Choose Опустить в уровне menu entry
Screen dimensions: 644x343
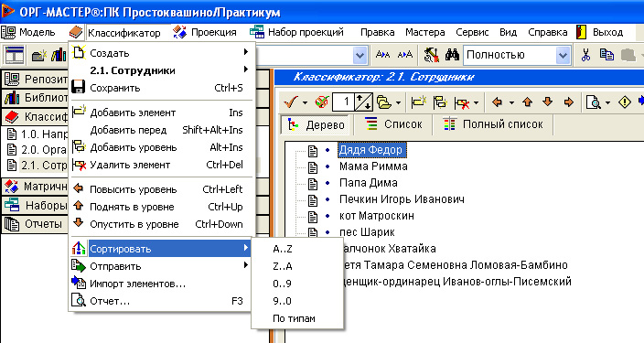pyautogui.click(x=161, y=224)
